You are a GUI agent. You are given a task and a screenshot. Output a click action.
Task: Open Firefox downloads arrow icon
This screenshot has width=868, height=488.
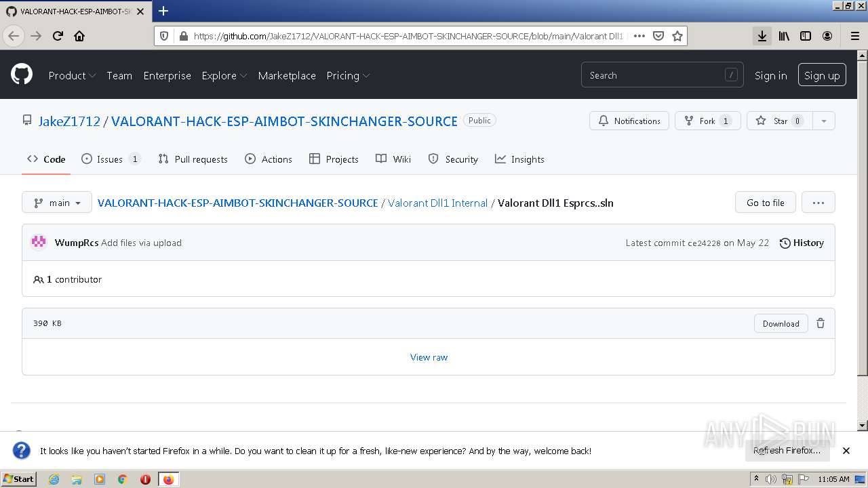point(762,36)
